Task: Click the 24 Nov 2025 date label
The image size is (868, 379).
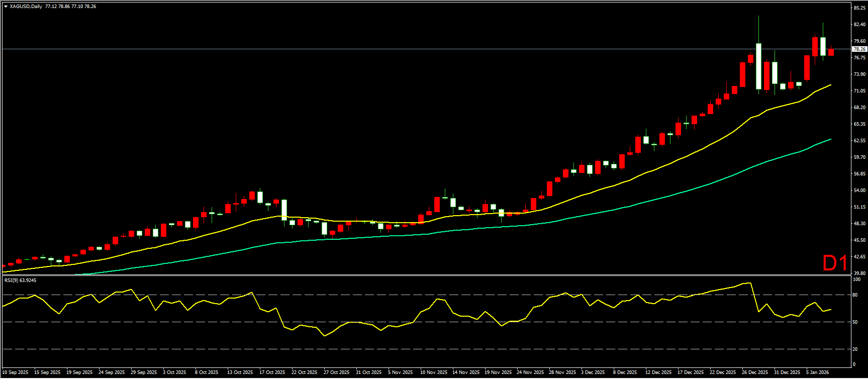Action: pyautogui.click(x=530, y=372)
